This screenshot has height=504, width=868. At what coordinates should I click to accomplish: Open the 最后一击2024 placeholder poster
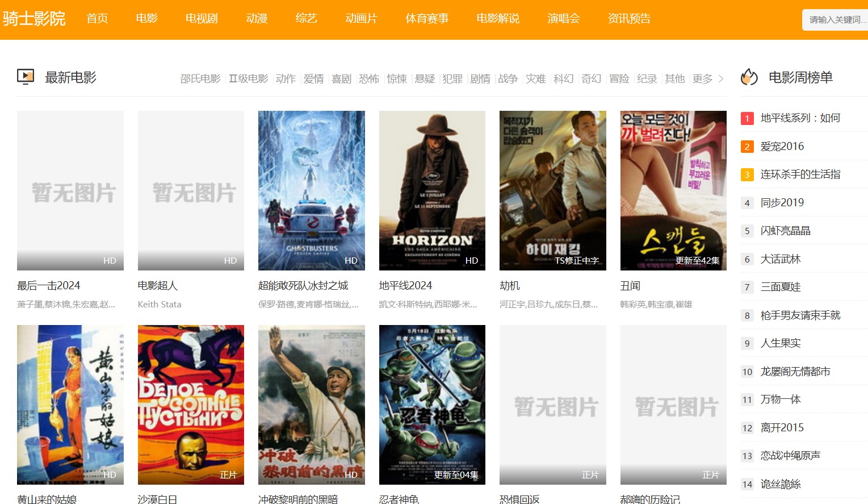coord(70,190)
